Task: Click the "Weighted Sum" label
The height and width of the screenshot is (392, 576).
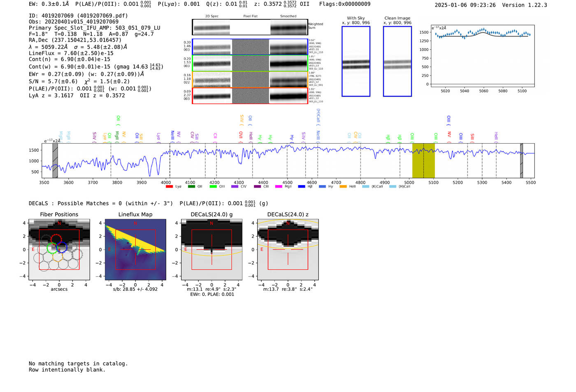Action: click(316, 26)
